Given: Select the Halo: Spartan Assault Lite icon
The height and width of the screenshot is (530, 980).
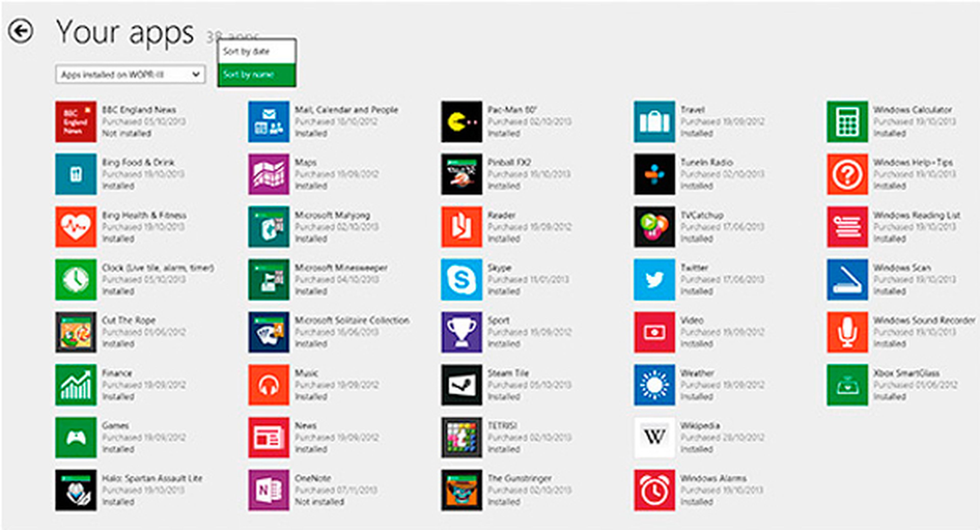Looking at the screenshot, I should [76, 490].
